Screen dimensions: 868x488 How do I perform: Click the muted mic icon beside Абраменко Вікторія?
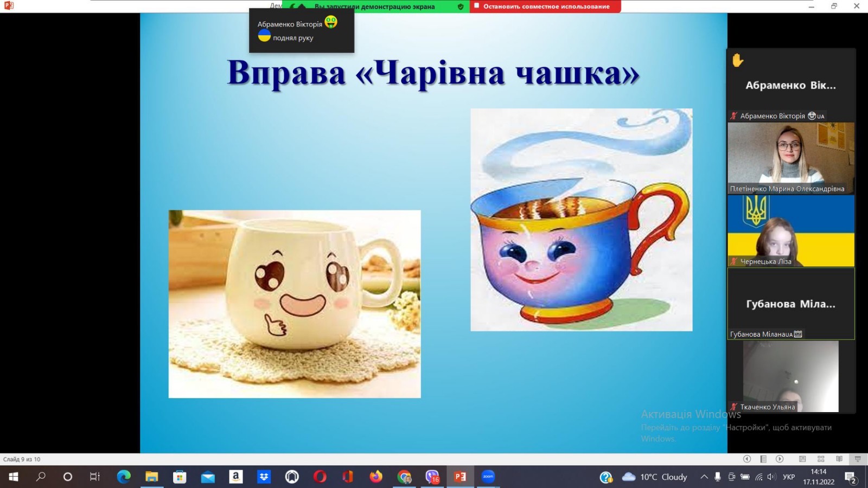(734, 115)
